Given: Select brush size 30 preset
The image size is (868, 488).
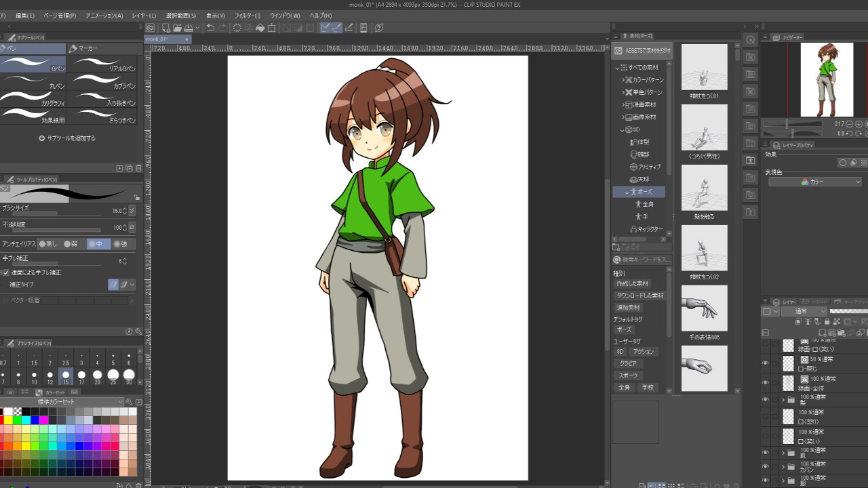Looking at the screenshot, I should pos(129,375).
